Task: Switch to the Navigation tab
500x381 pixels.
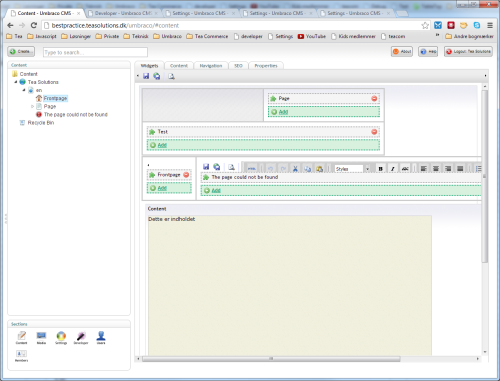Action: [x=211, y=66]
